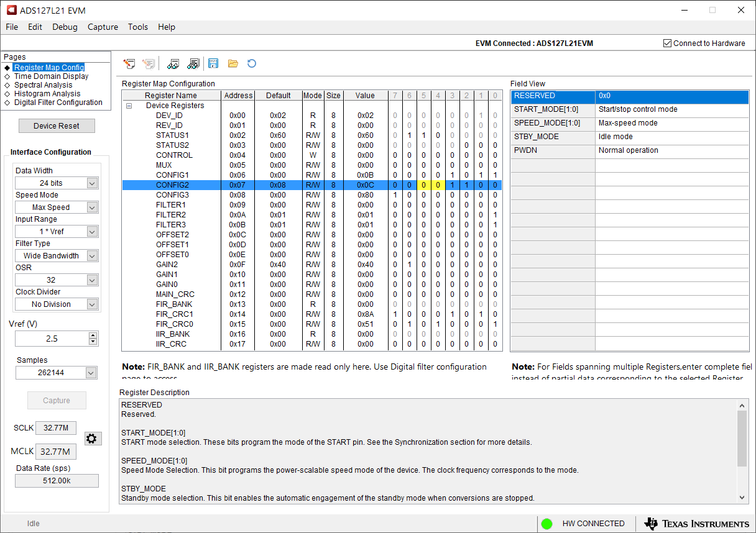Viewport: 756px width, 533px height.
Task: Collapse the Device Registers tree
Action: coord(129,106)
